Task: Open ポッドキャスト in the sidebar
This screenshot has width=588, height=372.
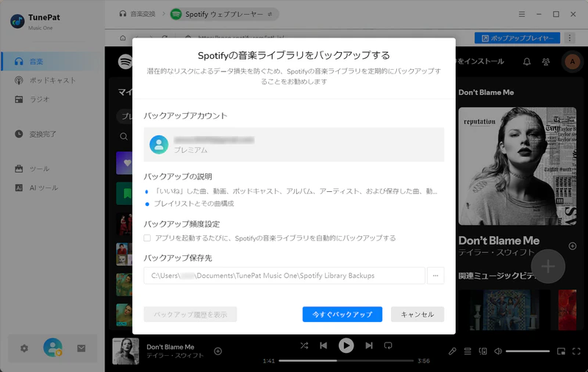Action: click(52, 80)
